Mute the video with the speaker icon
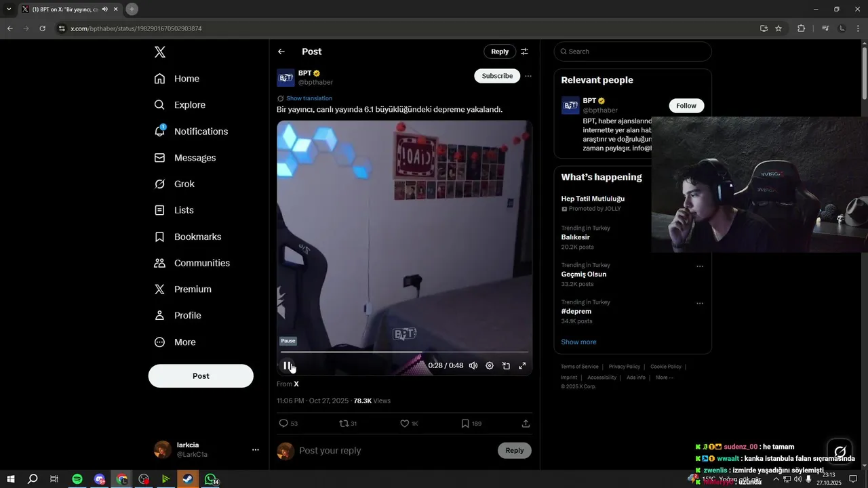Viewport: 868px width, 488px height. pos(473,366)
